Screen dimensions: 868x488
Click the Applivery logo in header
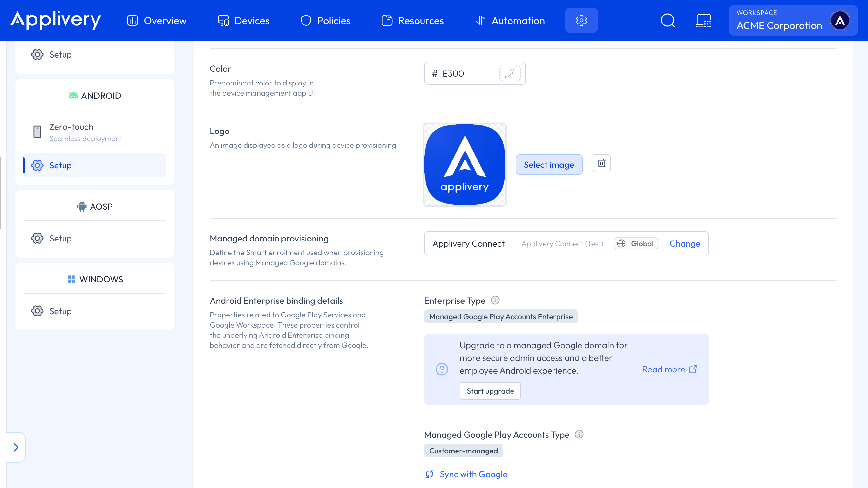56,20
